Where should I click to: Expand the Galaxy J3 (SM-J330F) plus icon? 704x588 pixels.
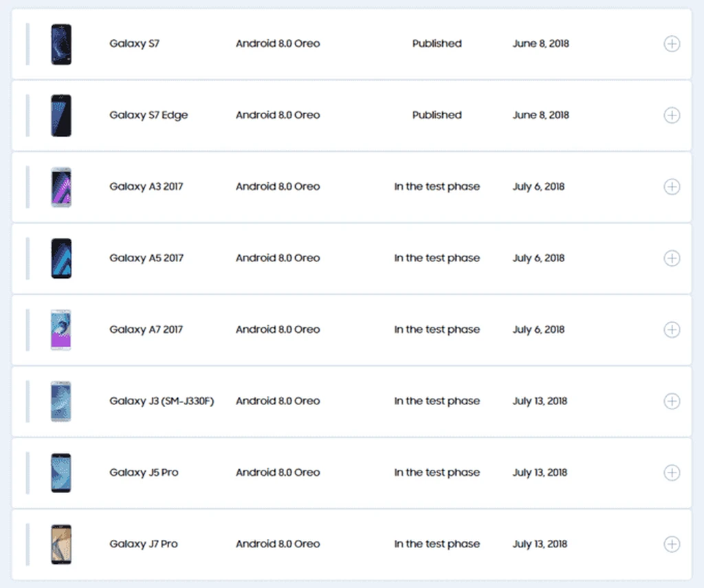[x=672, y=401]
